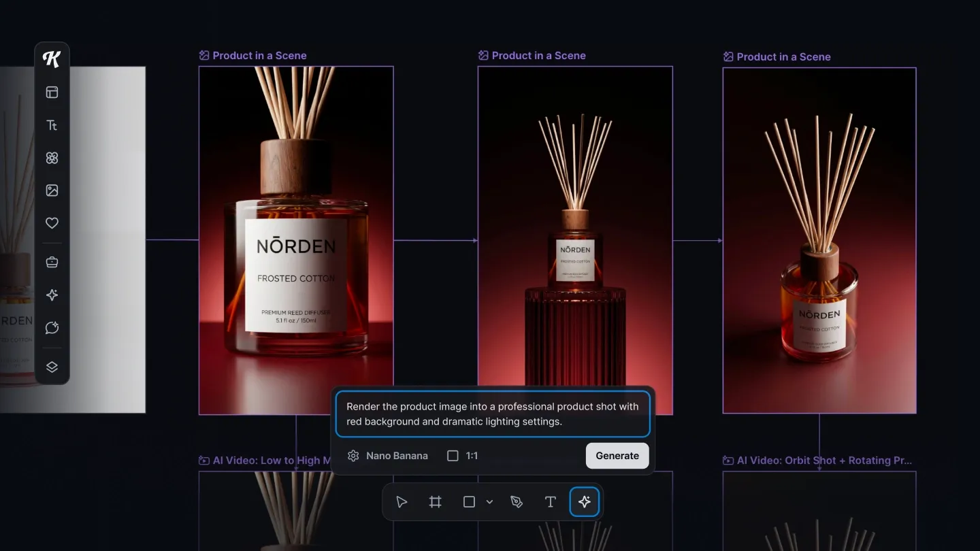
Task: Expand the shape tool options chevron
Action: tap(489, 502)
